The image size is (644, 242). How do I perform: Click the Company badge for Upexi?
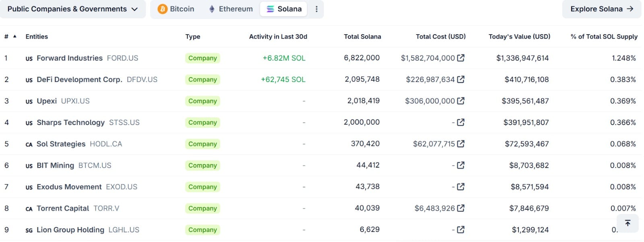tap(202, 101)
